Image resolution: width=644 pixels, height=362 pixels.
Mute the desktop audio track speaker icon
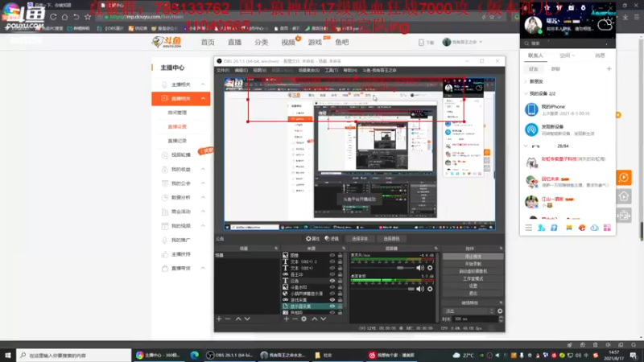(419, 289)
